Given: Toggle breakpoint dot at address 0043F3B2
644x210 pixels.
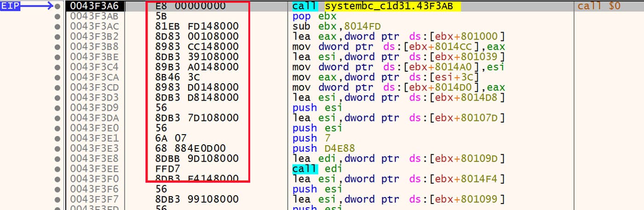Looking at the screenshot, I should coord(57,37).
